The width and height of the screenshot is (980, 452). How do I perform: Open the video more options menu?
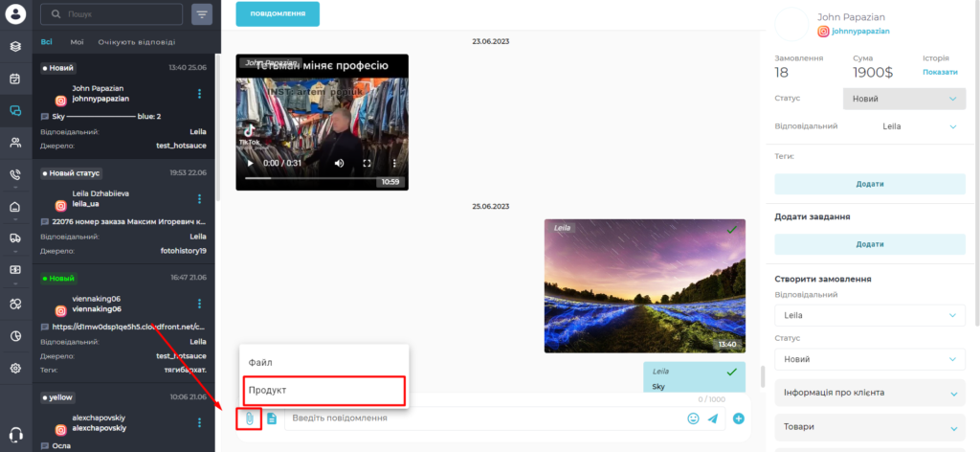[394, 163]
